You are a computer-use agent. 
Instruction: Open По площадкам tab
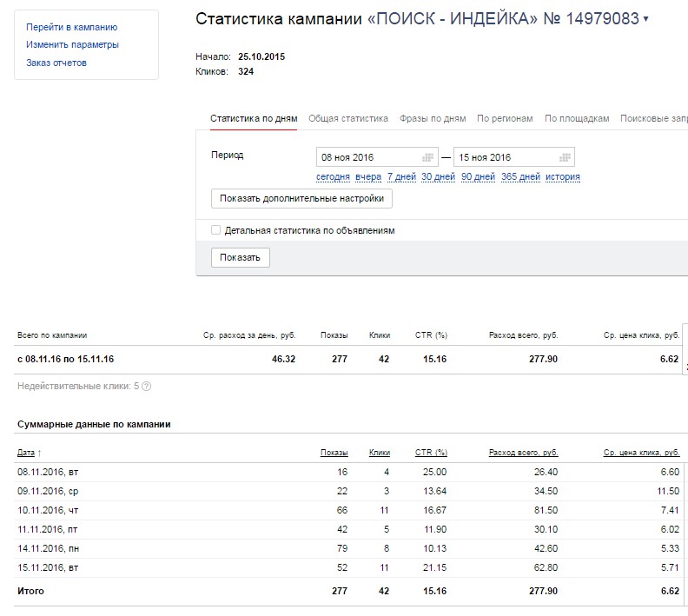[x=577, y=119]
